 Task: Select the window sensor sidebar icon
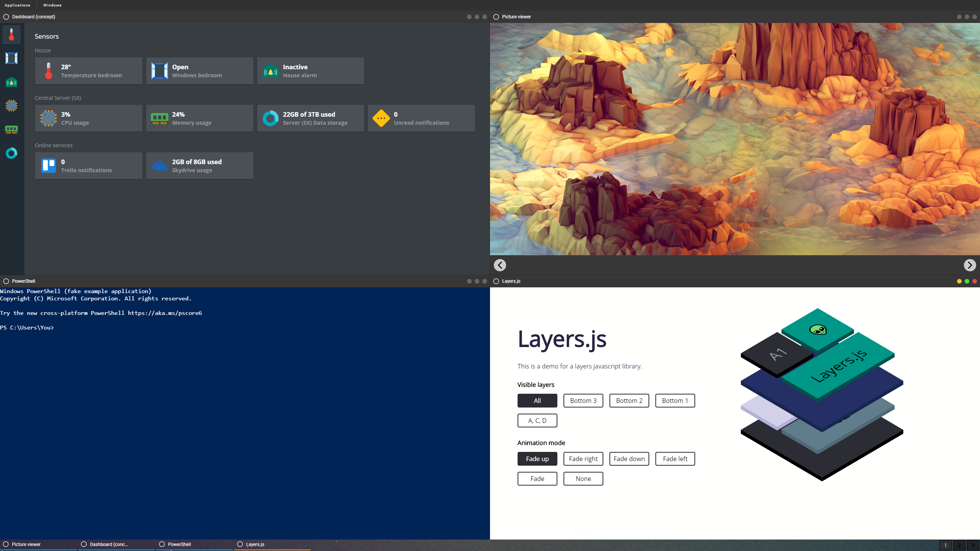[x=11, y=58]
